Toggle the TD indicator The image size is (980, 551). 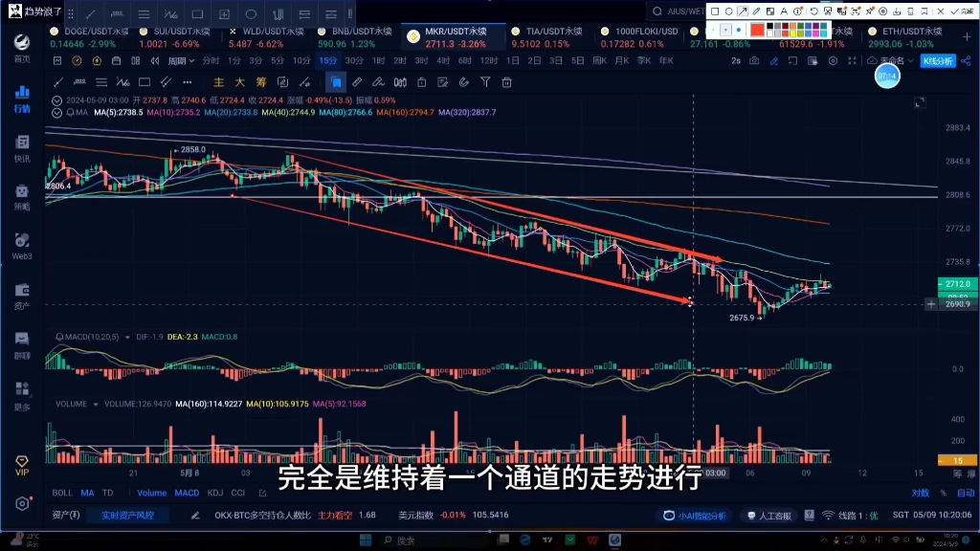coord(107,493)
